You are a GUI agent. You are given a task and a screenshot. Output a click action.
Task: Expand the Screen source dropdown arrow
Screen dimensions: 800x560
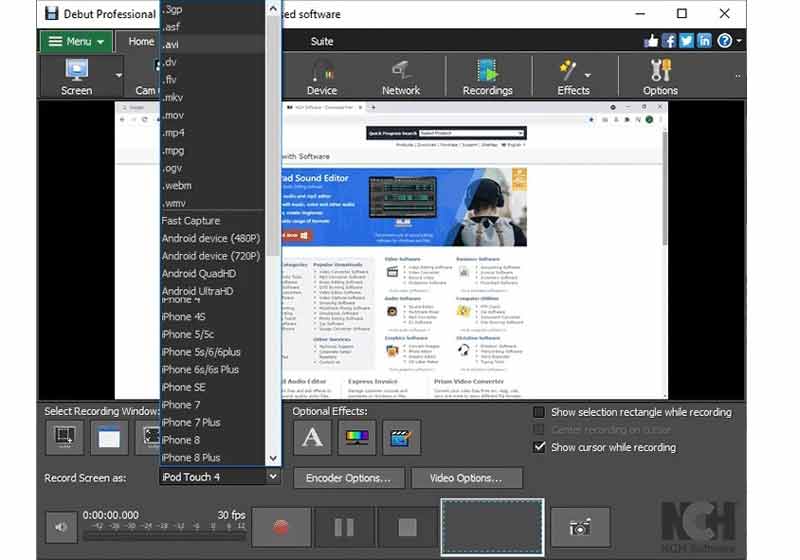coord(118,75)
